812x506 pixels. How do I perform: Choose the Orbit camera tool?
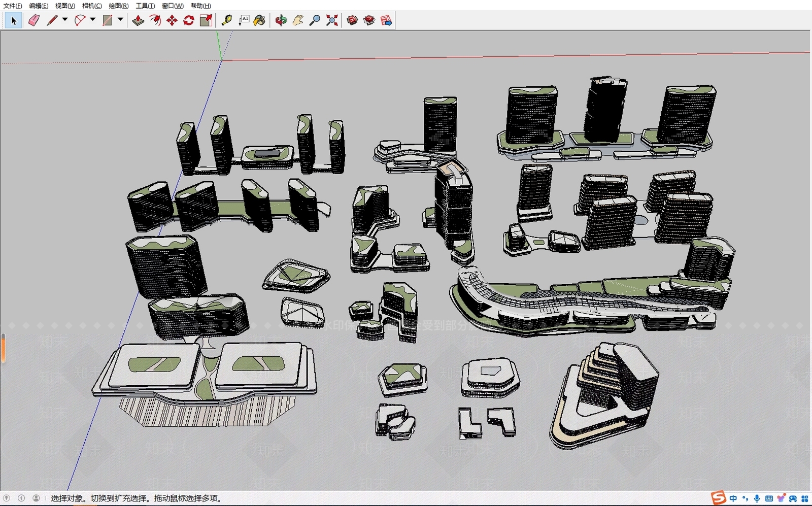[x=281, y=21]
